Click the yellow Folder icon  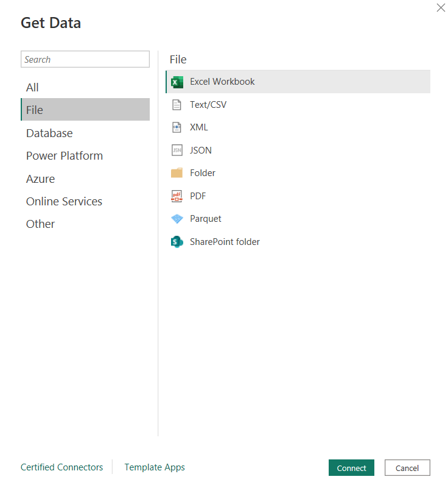coord(177,173)
